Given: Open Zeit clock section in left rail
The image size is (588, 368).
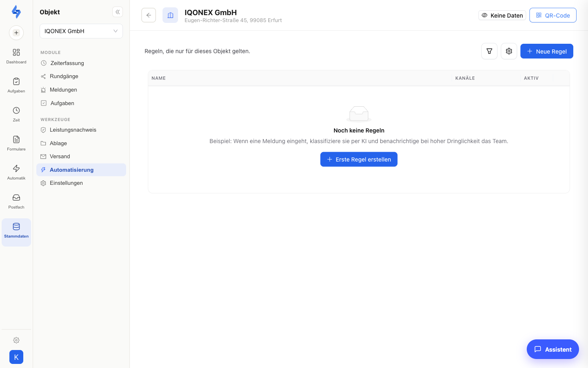Looking at the screenshot, I should 16,114.
